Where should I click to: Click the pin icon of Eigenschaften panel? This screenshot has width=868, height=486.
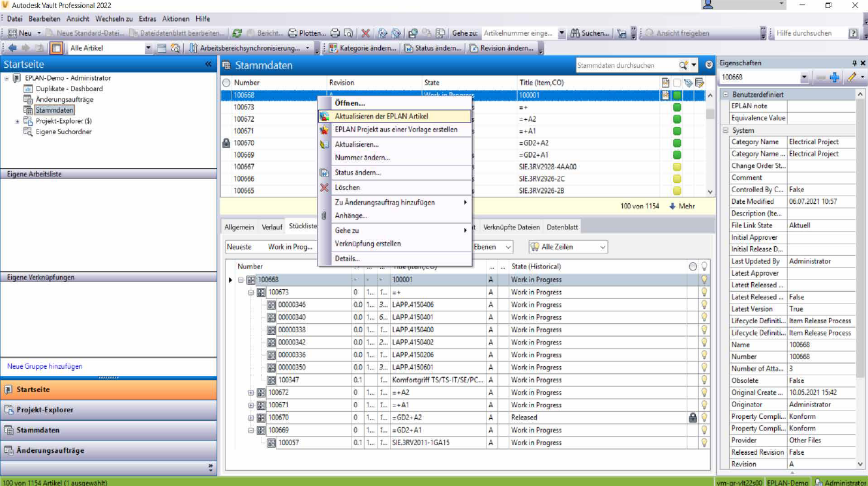coord(854,63)
